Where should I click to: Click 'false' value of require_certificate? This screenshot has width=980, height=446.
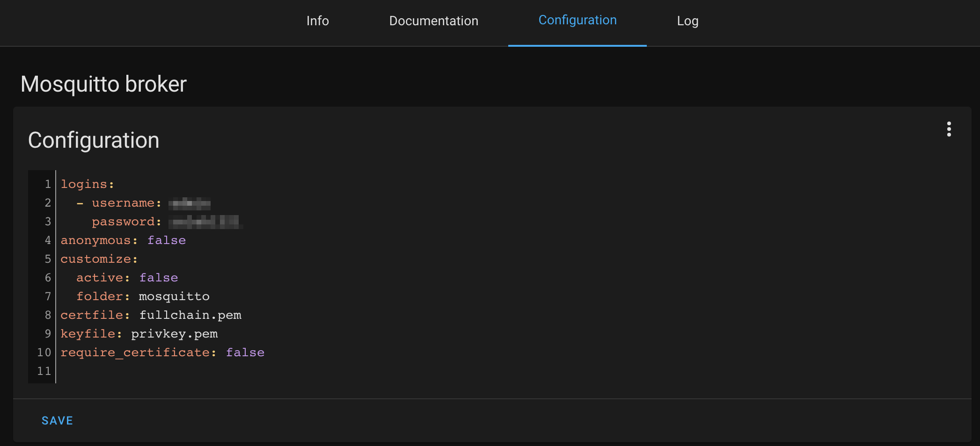(245, 352)
